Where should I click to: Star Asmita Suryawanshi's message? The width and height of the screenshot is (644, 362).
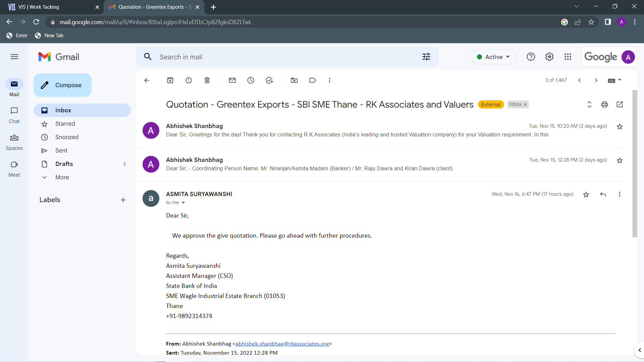click(x=586, y=194)
